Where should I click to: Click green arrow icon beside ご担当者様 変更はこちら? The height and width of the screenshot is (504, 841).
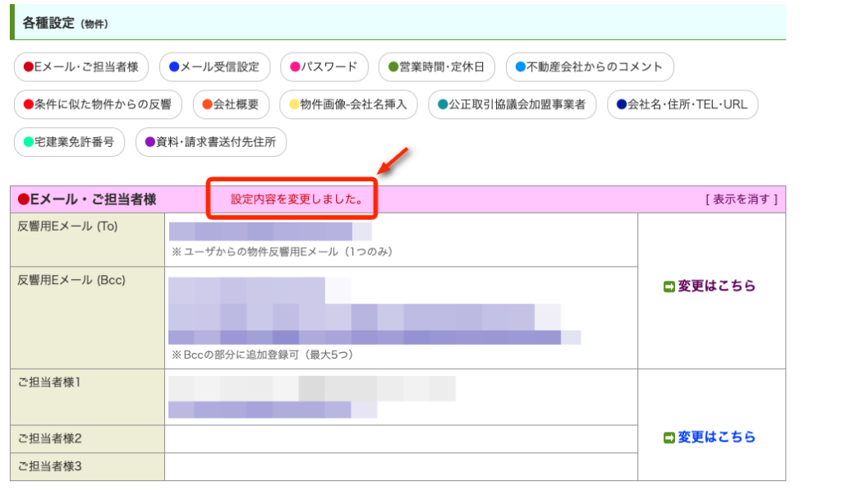point(669,438)
